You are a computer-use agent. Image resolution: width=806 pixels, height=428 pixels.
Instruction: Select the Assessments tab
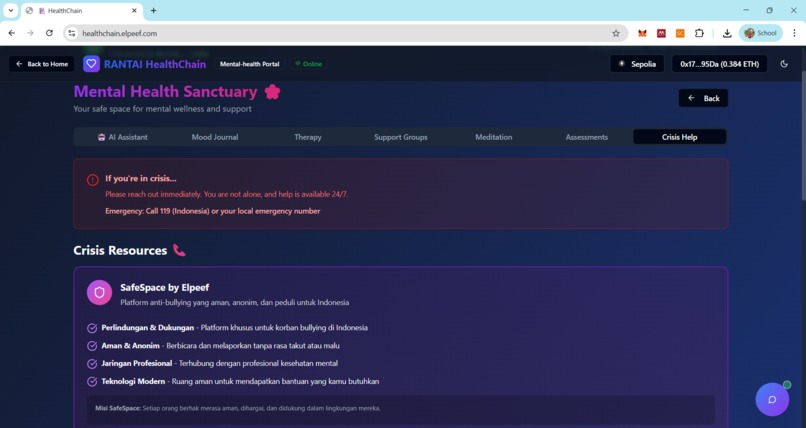click(587, 137)
